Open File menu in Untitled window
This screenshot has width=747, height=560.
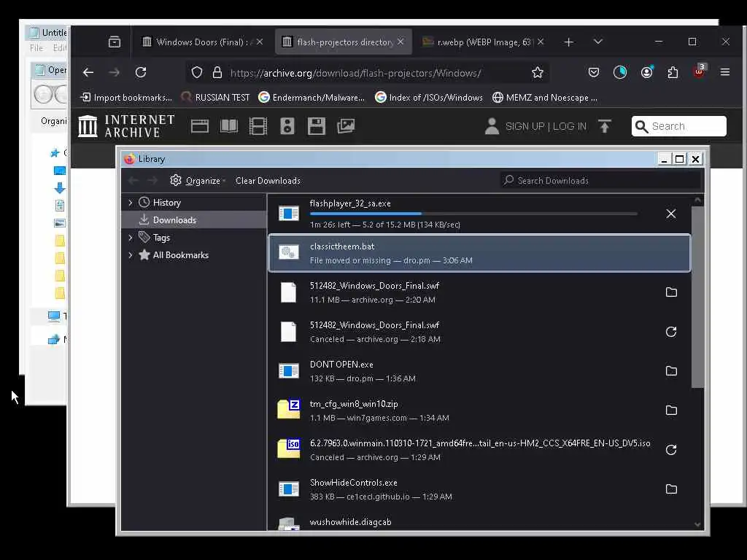click(x=36, y=47)
